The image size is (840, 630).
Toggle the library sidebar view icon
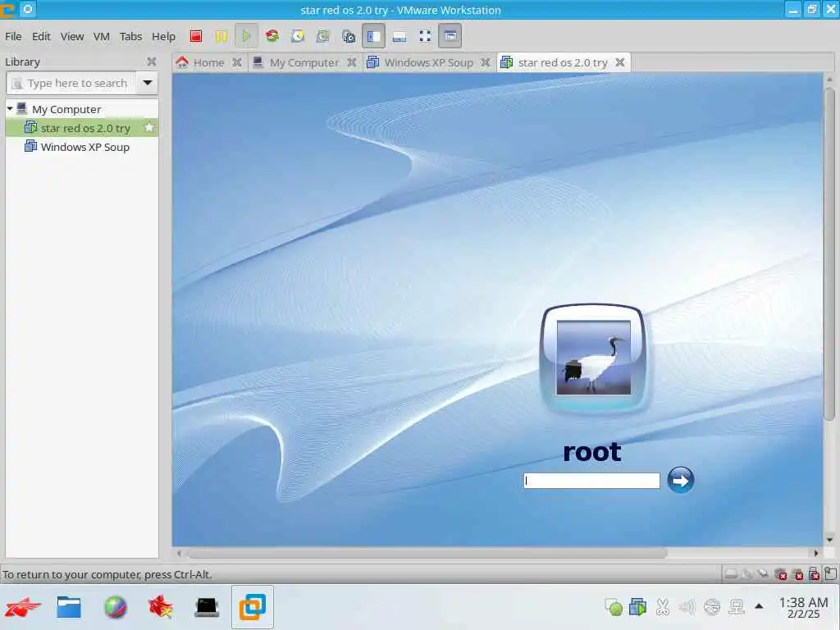373,36
